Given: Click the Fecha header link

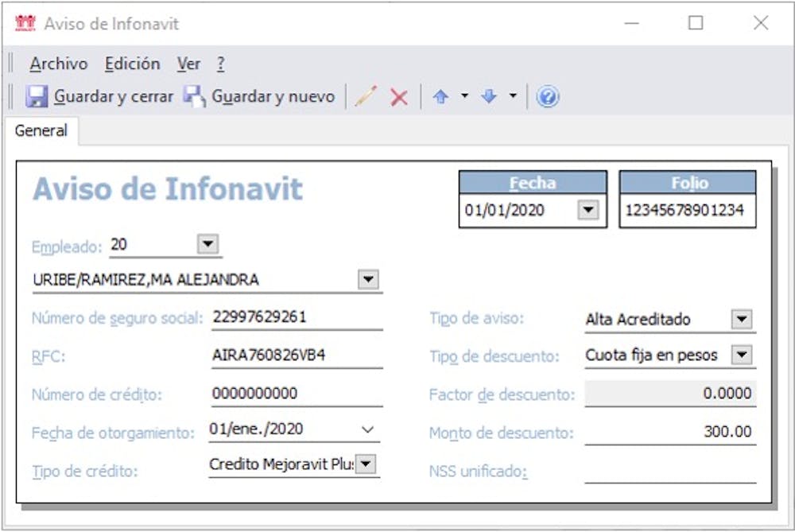Looking at the screenshot, I should [533, 183].
